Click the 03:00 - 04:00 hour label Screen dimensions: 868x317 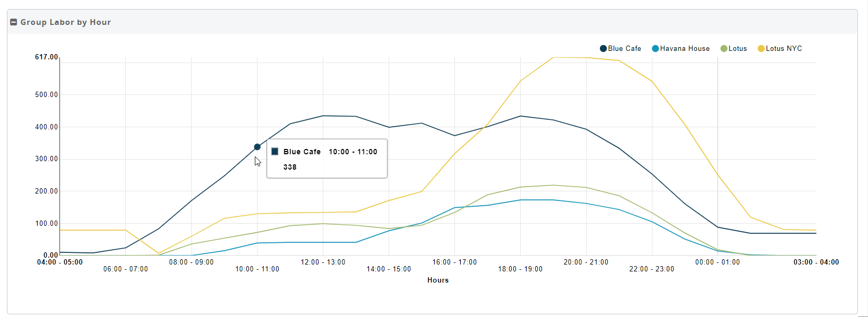coord(816,262)
